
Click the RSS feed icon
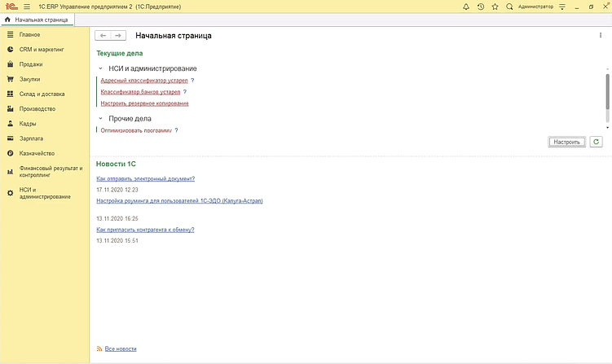click(99, 349)
